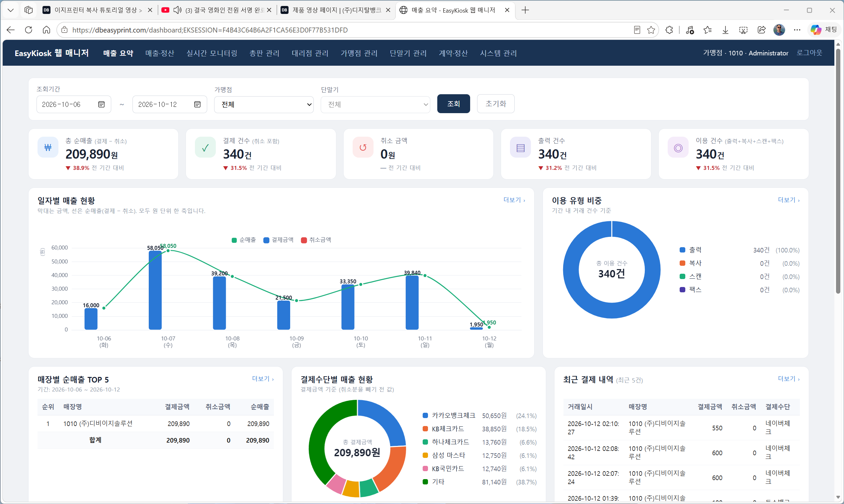Viewport: 844px width, 504px height.
Task: Click the browser back arrow
Action: [11, 30]
